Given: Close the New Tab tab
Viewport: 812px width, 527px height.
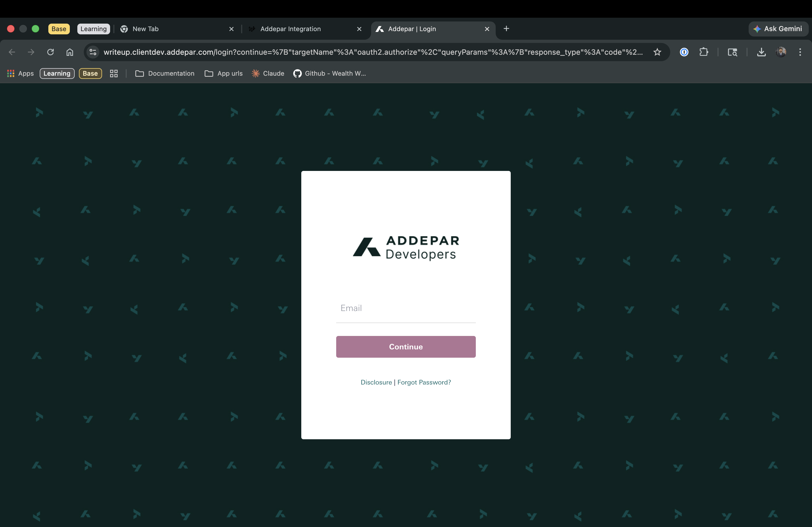Looking at the screenshot, I should click(231, 29).
